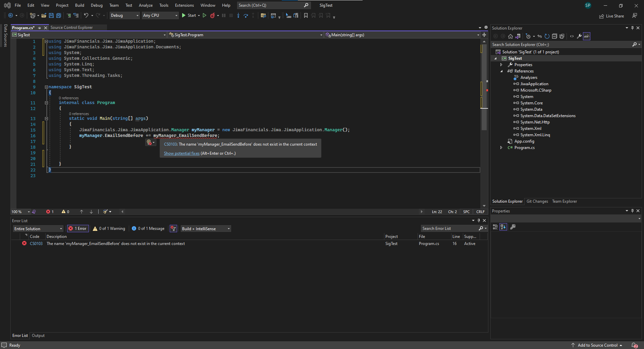Click the lightbulb quick actions icon

(149, 143)
